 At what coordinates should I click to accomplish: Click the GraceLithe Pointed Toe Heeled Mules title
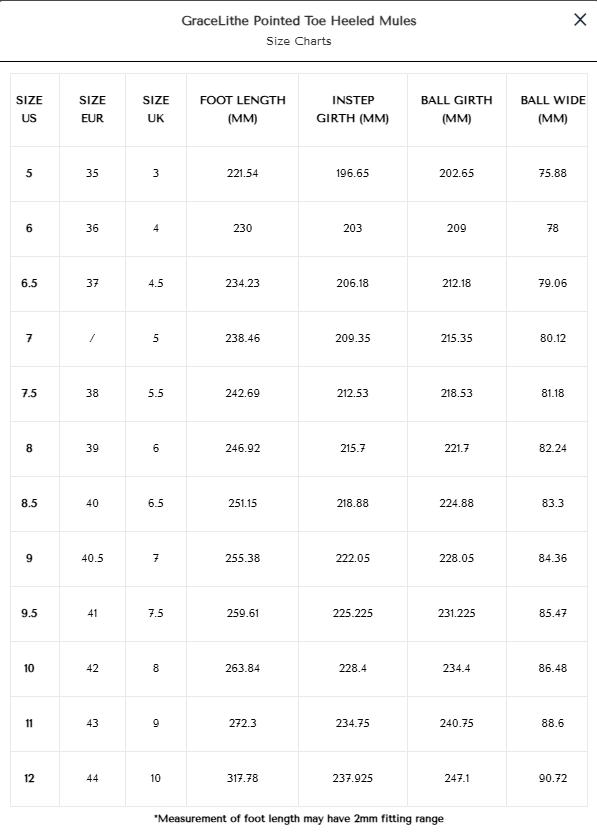298,21
